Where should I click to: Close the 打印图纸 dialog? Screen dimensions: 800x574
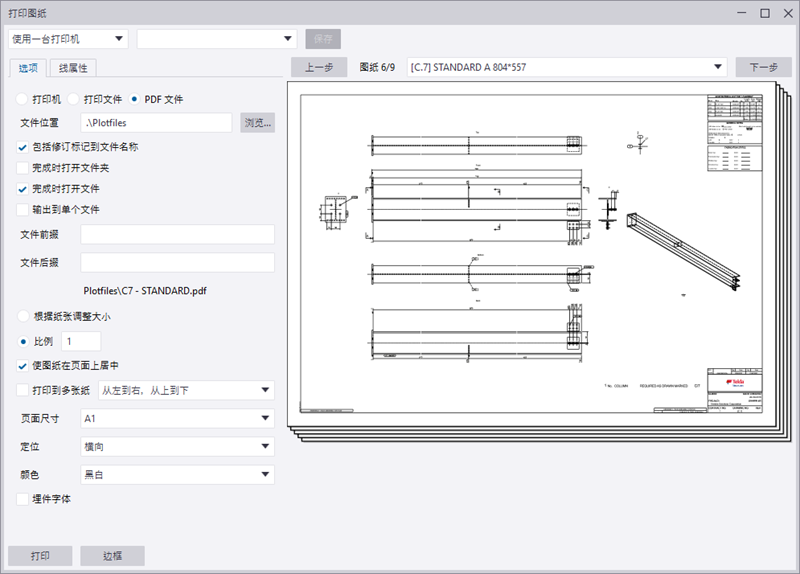point(788,13)
